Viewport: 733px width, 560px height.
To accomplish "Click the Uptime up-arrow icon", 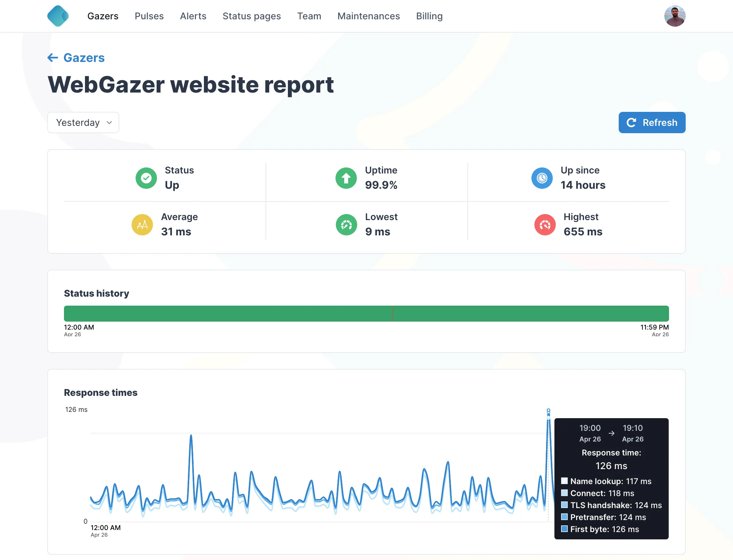I will pos(346,178).
